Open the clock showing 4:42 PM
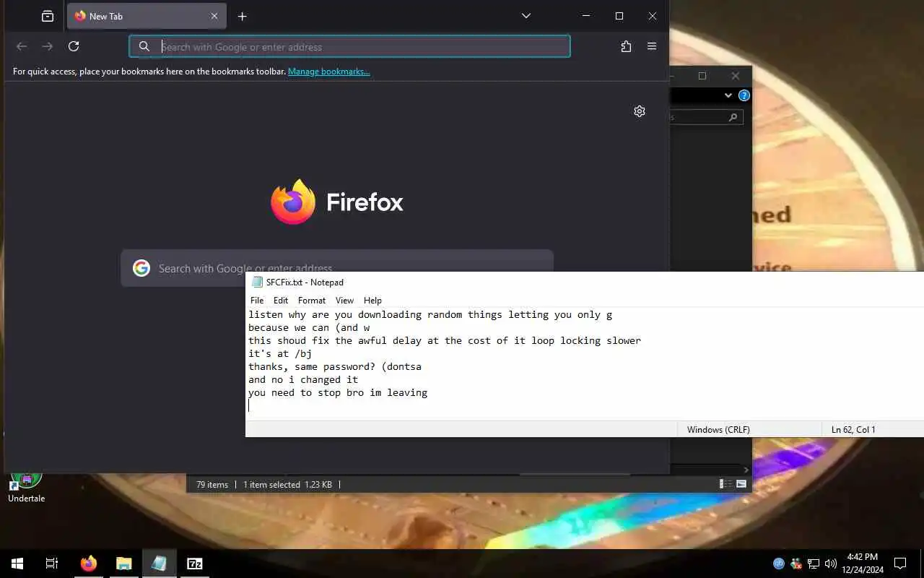 (x=862, y=564)
